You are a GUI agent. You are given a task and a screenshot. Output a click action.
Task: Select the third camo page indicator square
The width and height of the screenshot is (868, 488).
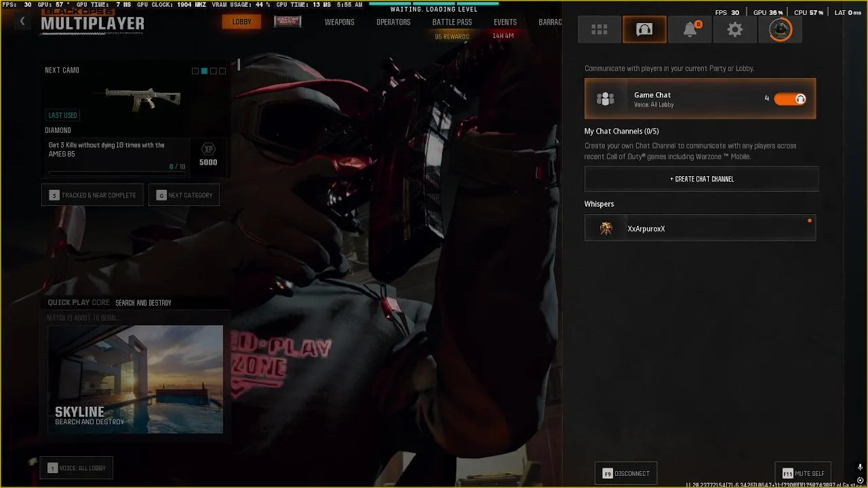[213, 70]
